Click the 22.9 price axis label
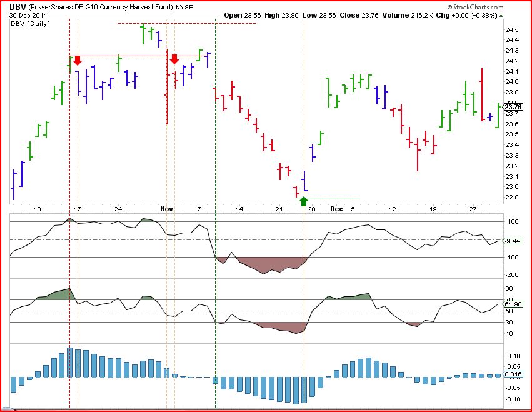The image size is (532, 412). [511, 198]
